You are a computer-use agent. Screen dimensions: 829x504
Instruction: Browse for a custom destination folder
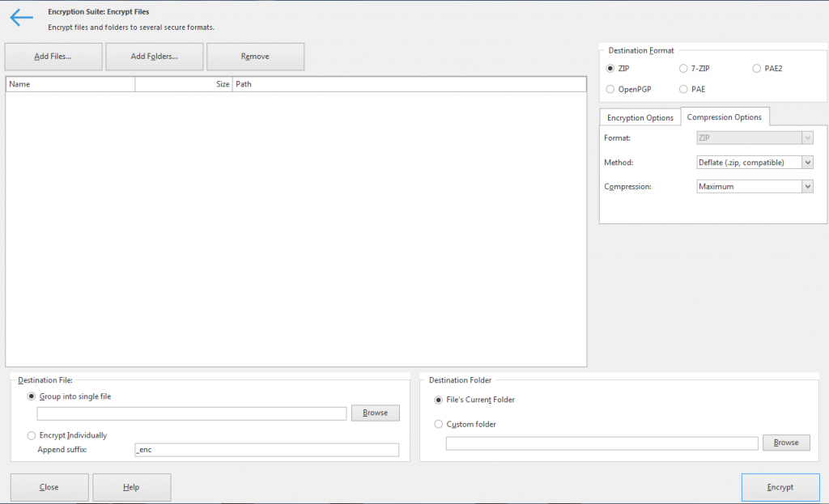[x=786, y=443]
